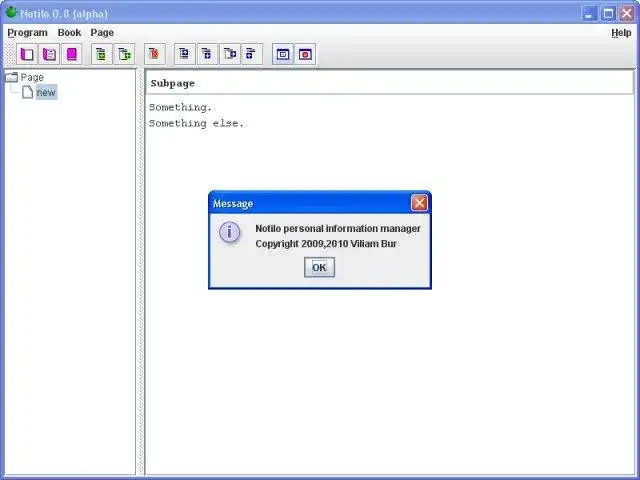Screen dimensions: 640x480
Task: Click the information icon in the dialog
Action: pyautogui.click(x=229, y=232)
